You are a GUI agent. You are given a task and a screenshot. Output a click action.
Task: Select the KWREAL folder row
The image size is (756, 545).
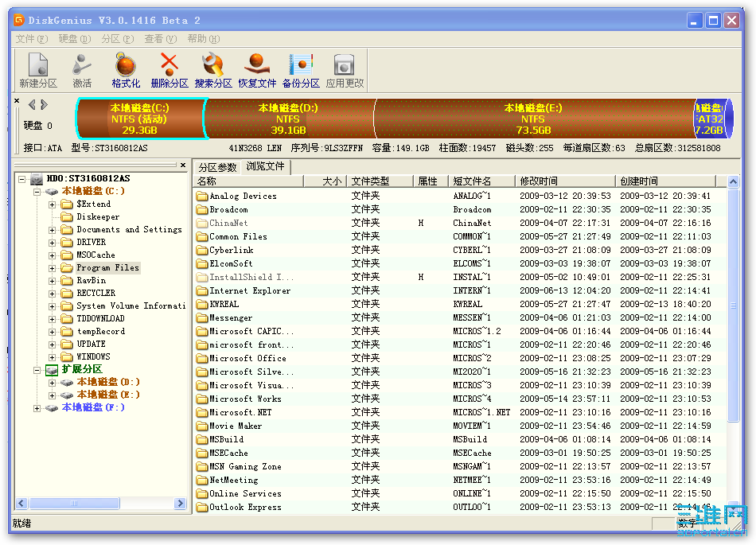coord(461,304)
